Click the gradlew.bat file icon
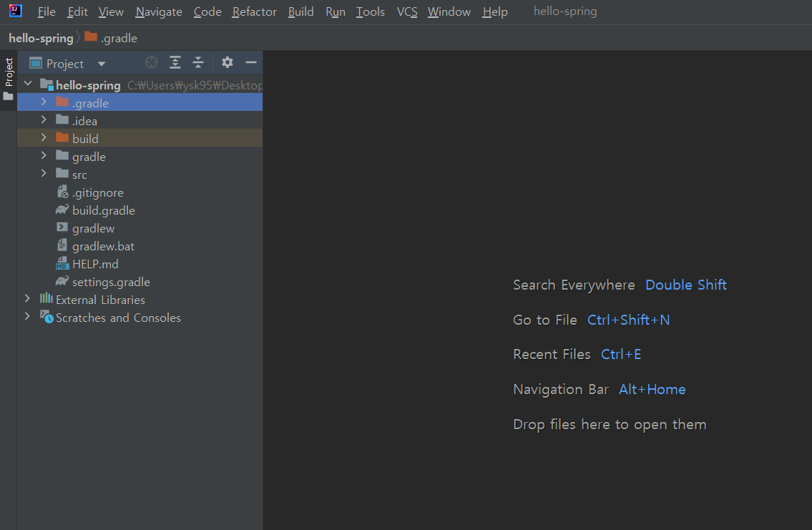Image resolution: width=812 pixels, height=530 pixels. point(62,245)
